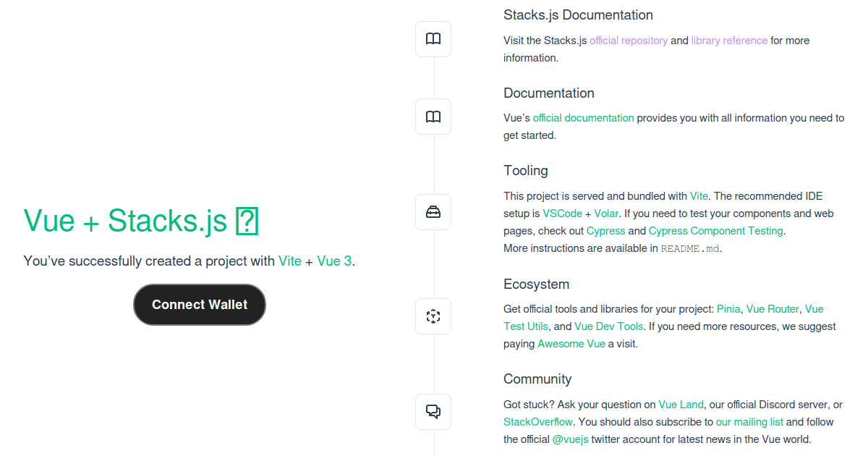Click the Vue Router link
Screen dimensions: 868x456
click(773, 308)
